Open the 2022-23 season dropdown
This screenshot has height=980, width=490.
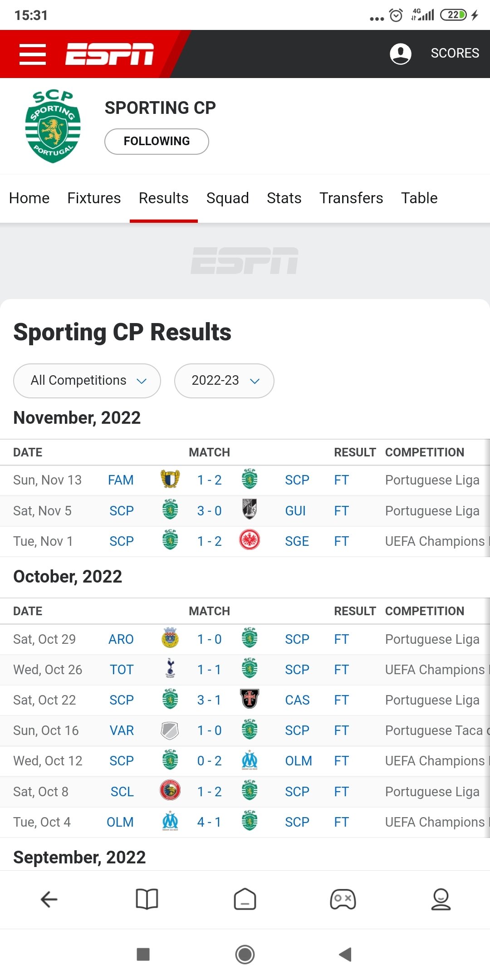click(x=224, y=381)
